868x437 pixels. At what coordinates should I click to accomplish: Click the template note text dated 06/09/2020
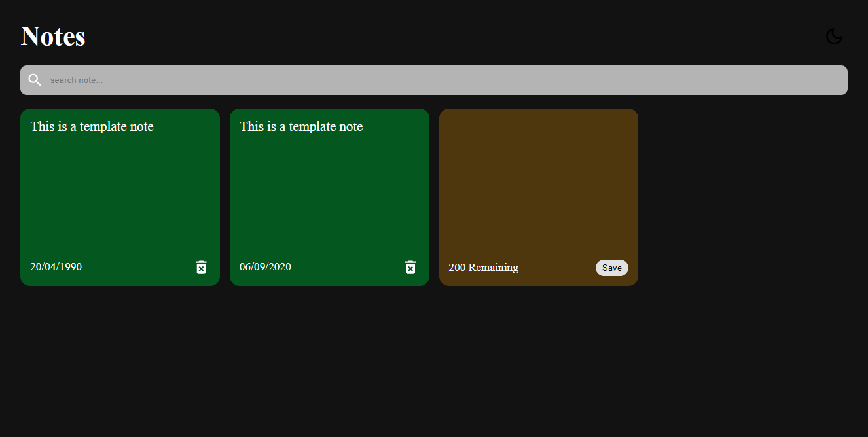301,126
